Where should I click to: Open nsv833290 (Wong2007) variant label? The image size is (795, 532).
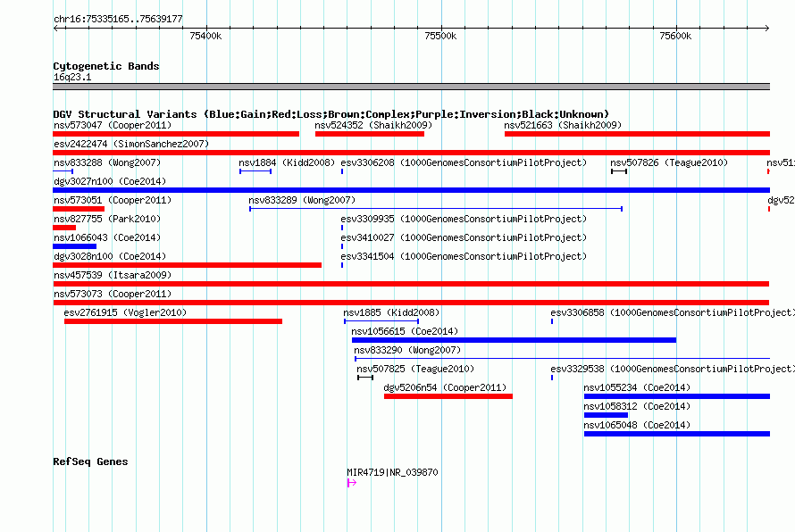pos(407,350)
